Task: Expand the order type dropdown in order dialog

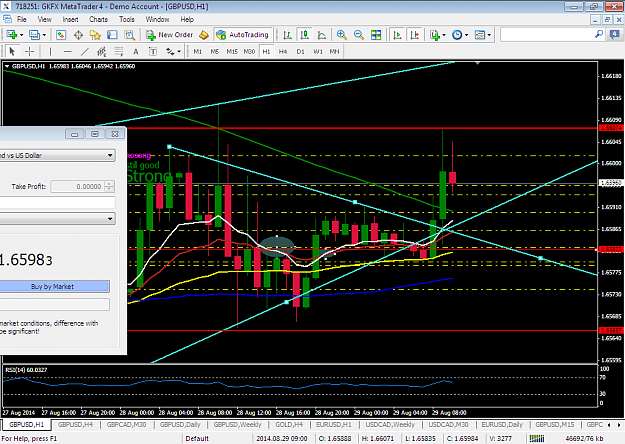Action: click(x=110, y=218)
